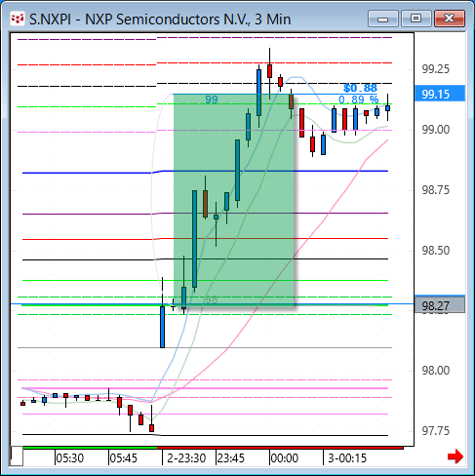Screen dimensions: 475x476
Task: Click the 23:45 time axis label
Action: tap(231, 458)
